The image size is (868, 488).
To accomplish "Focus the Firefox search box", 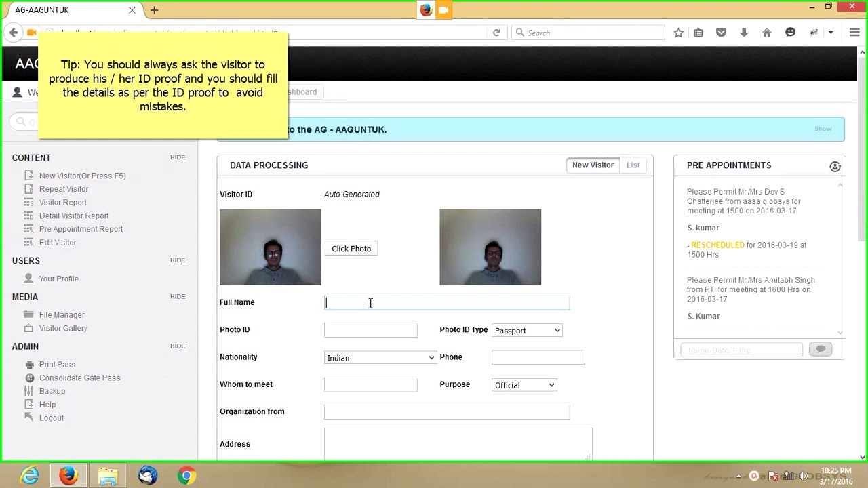I will coord(588,33).
